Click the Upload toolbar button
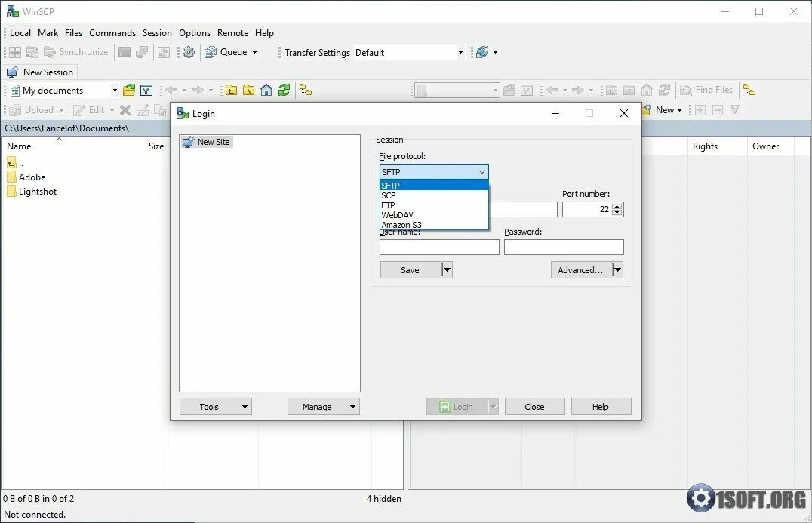812x523 pixels. tap(32, 109)
